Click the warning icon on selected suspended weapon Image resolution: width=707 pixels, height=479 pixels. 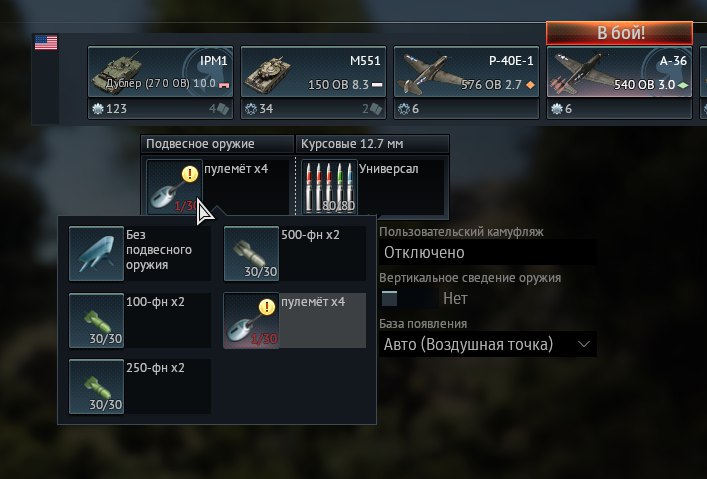(x=190, y=174)
